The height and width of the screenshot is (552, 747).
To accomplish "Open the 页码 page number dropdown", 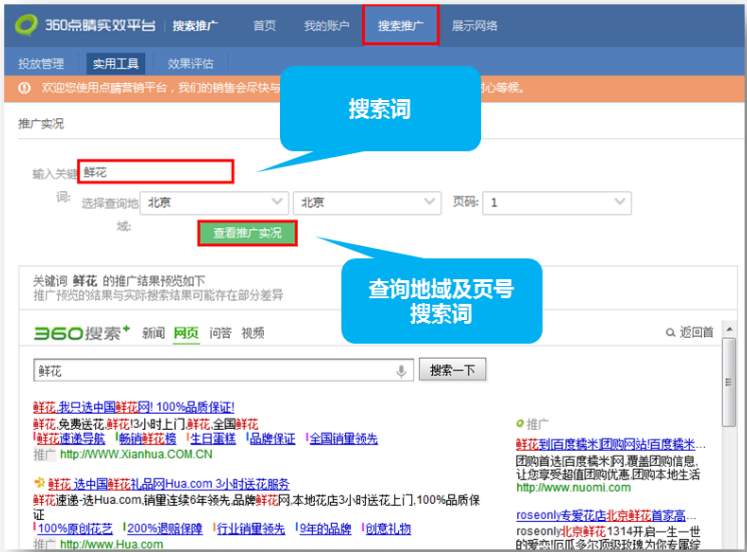I will tap(557, 203).
